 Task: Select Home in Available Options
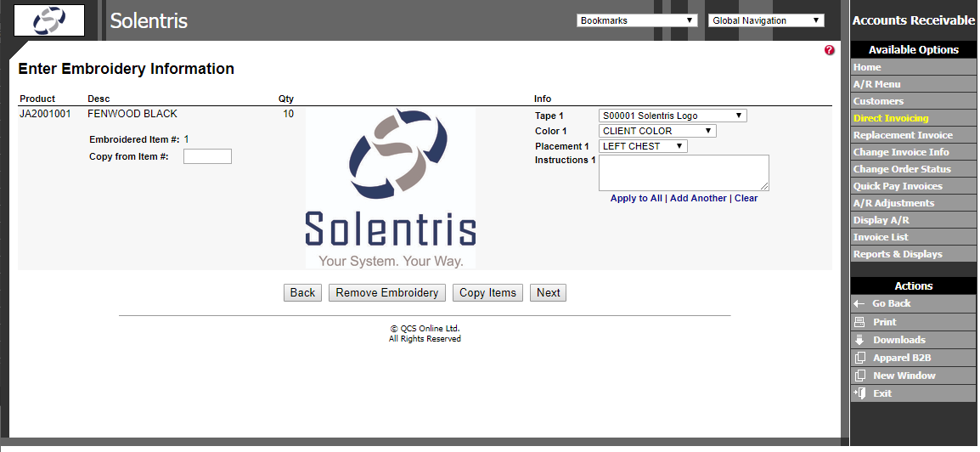click(x=913, y=67)
